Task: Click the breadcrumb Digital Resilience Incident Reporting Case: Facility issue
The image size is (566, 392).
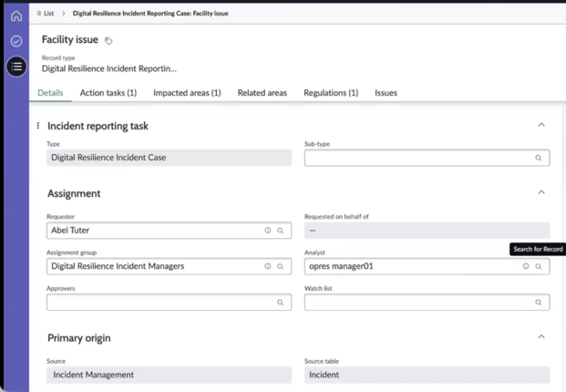Action: [x=150, y=14]
